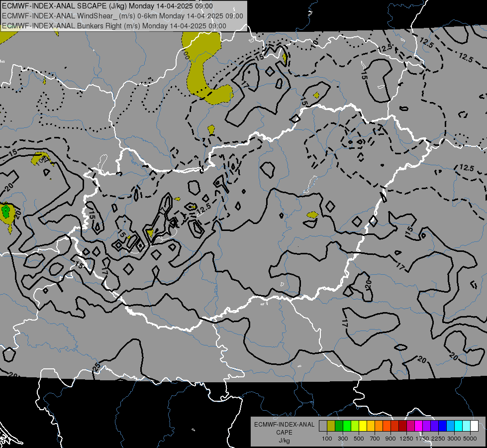
Task: Click legend value 100
Action: pyautogui.click(x=327, y=439)
